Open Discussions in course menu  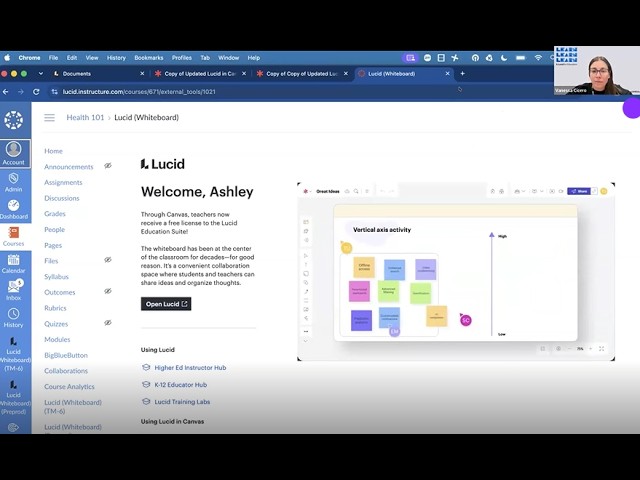point(62,198)
